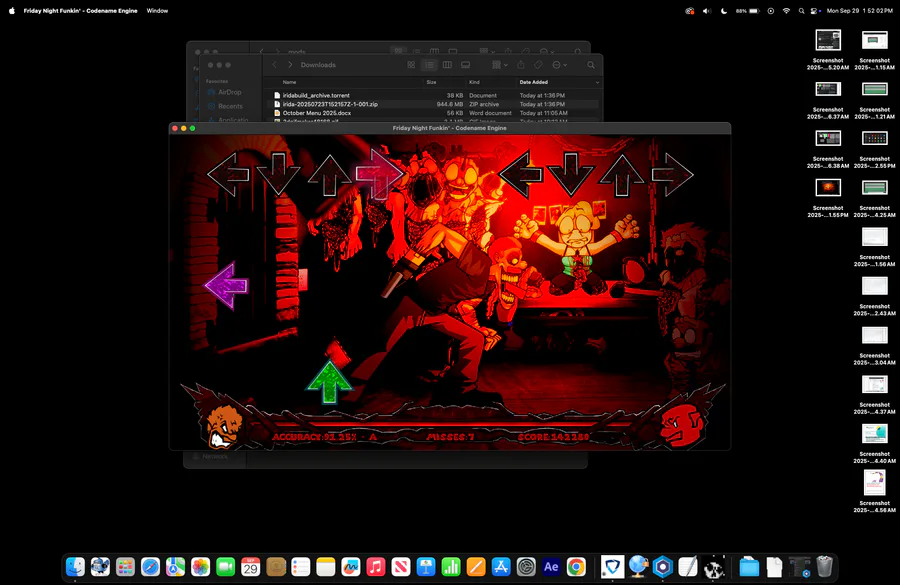Switch Downloads window to list view
900x585 pixels.
pos(429,65)
